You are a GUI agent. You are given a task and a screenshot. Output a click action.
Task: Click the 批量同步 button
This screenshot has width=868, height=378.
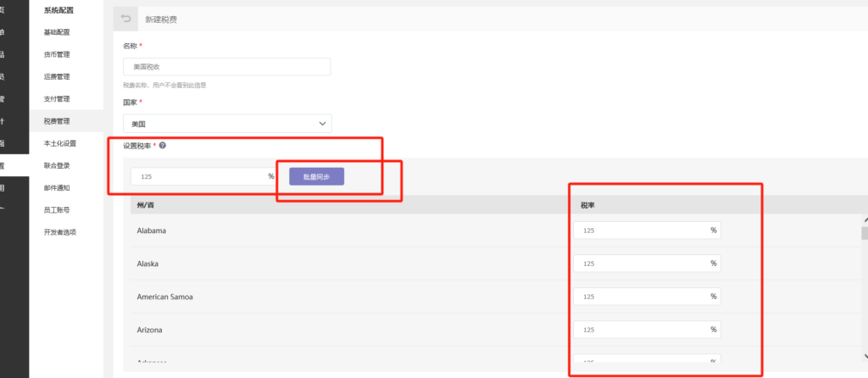click(x=317, y=176)
